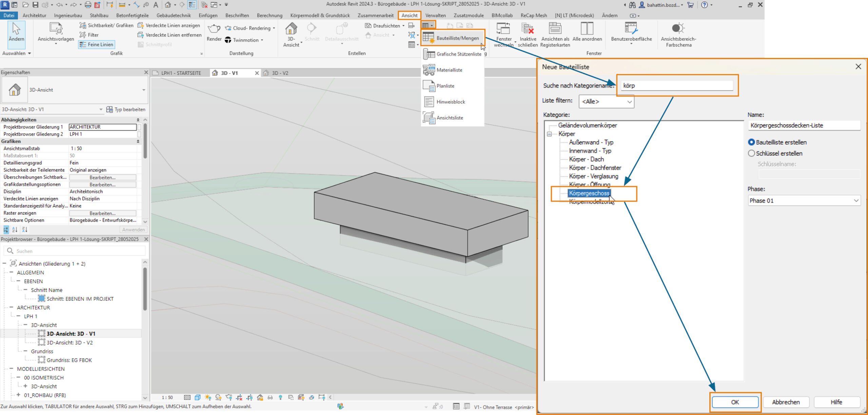Select Körpergeschoss in category list
This screenshot has width=868, height=415.
[589, 193]
